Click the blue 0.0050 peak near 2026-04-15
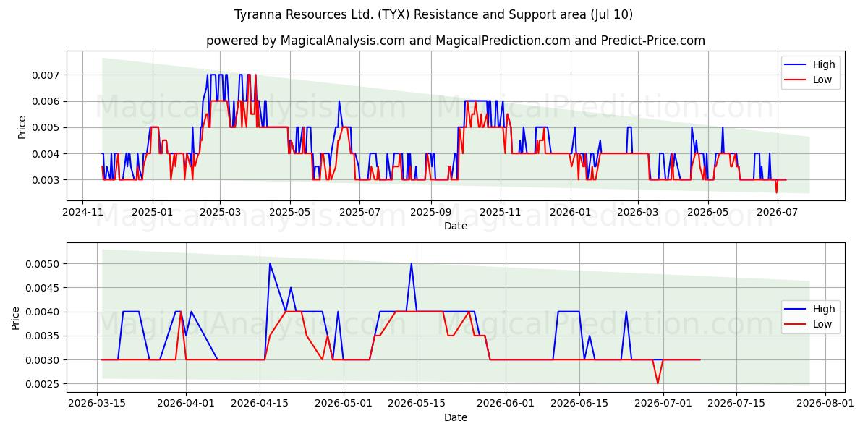This screenshot has height=434, width=868. (x=270, y=264)
